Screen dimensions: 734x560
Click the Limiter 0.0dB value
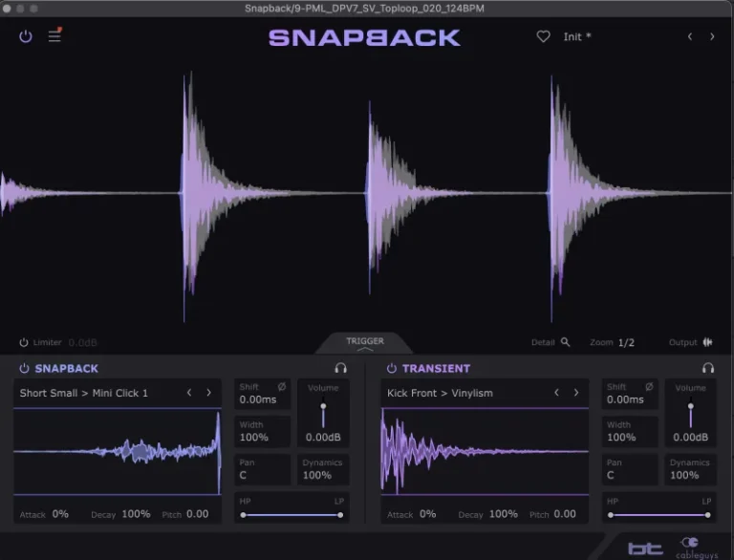click(82, 342)
